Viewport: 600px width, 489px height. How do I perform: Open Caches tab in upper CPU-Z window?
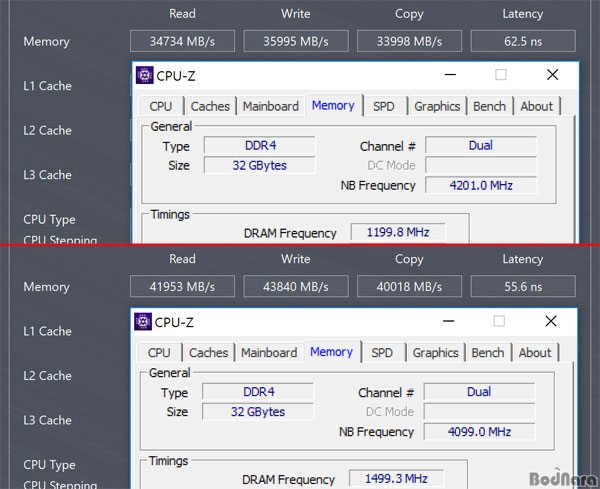click(x=210, y=106)
